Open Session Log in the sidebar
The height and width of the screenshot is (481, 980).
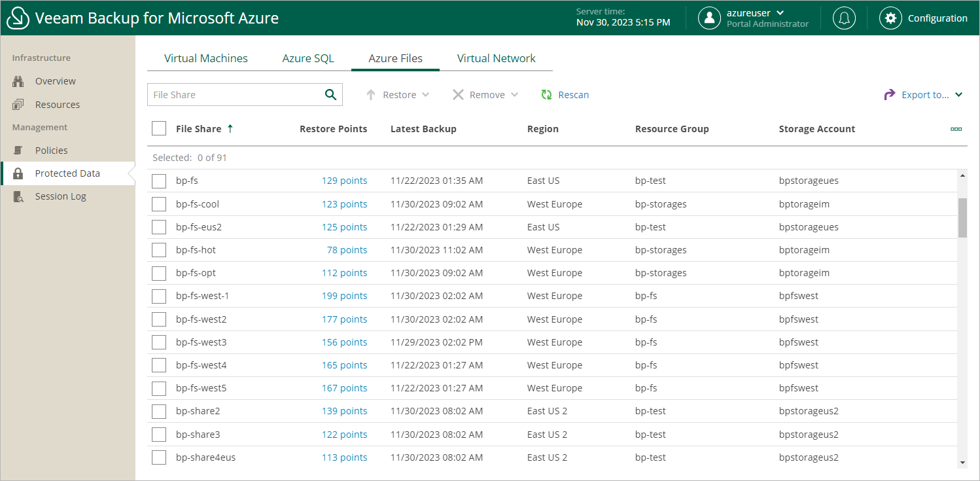[61, 196]
